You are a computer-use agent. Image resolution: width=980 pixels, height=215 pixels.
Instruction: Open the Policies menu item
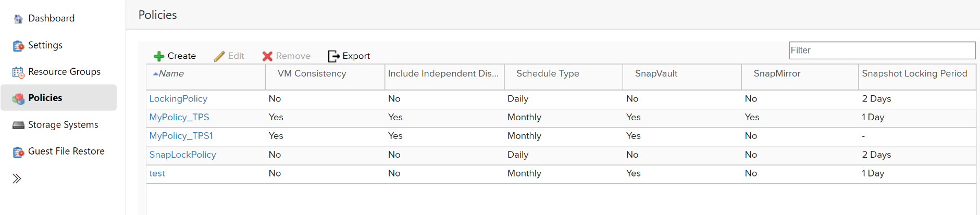point(45,98)
